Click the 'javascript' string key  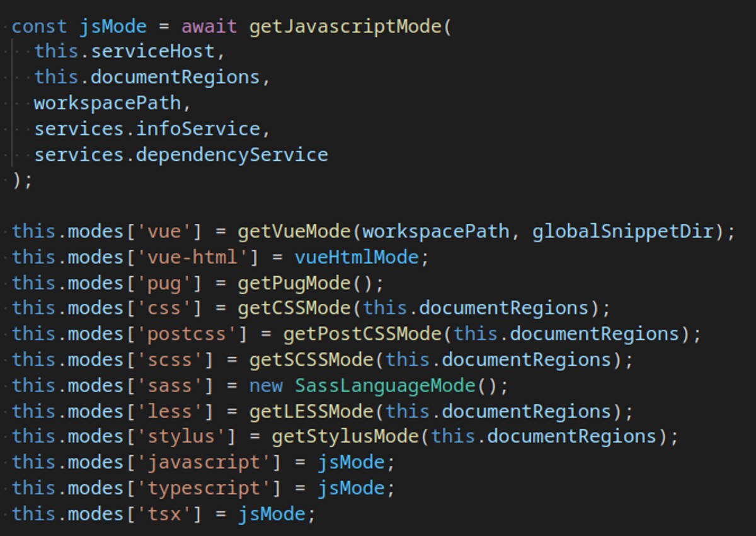point(203,462)
